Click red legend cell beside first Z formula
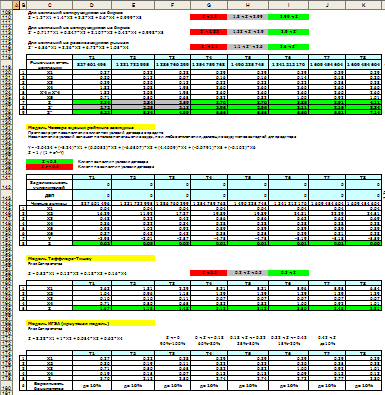The height and width of the screenshot is (395, 385). click(x=208, y=17)
